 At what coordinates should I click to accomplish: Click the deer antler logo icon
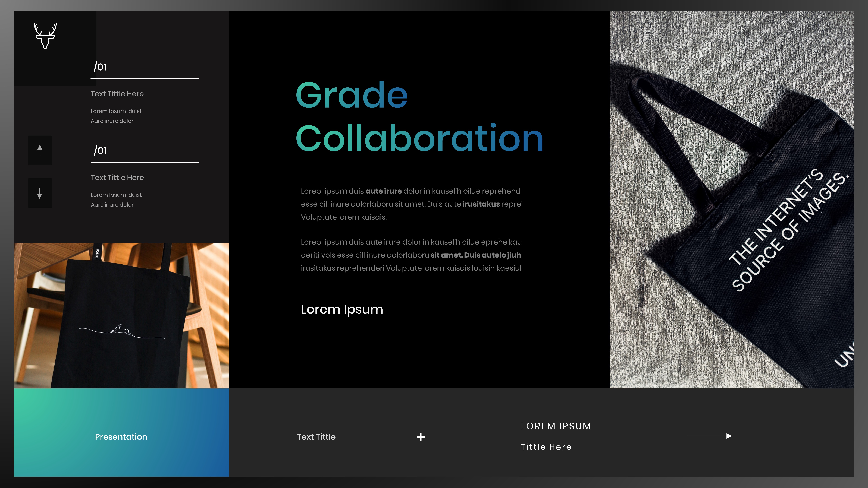click(x=45, y=36)
